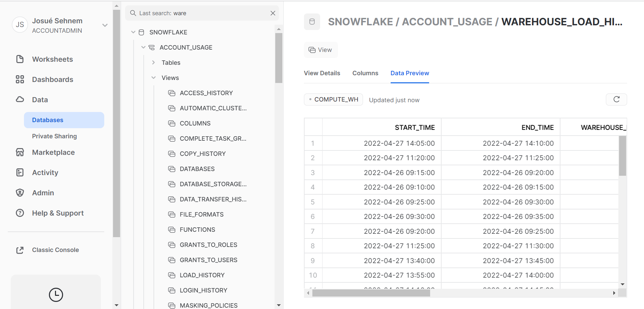
Task: Click the SNOWFLAKE database icon
Action: click(142, 32)
